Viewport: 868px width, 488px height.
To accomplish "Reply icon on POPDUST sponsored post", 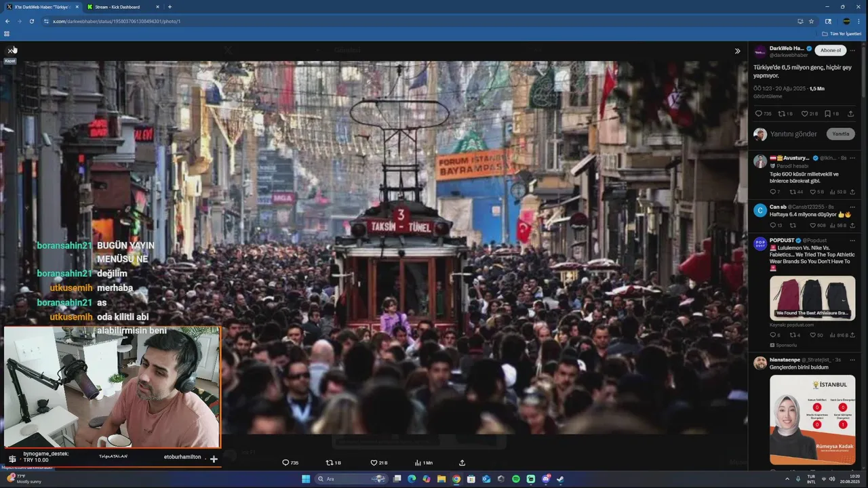I will click(772, 335).
